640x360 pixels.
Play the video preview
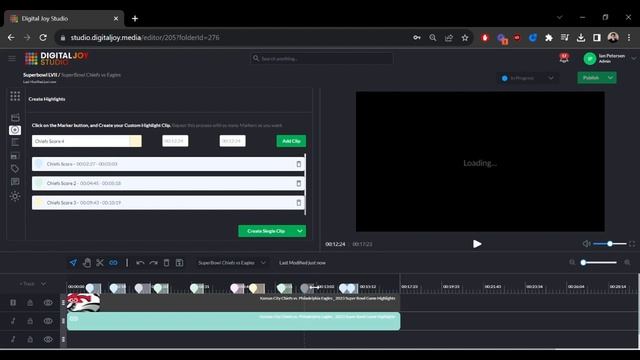477,244
